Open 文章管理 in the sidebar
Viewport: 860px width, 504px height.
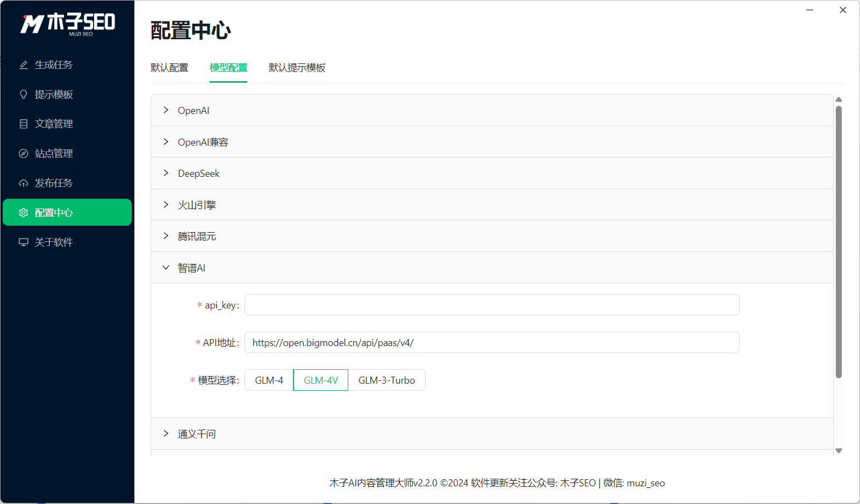[x=67, y=124]
